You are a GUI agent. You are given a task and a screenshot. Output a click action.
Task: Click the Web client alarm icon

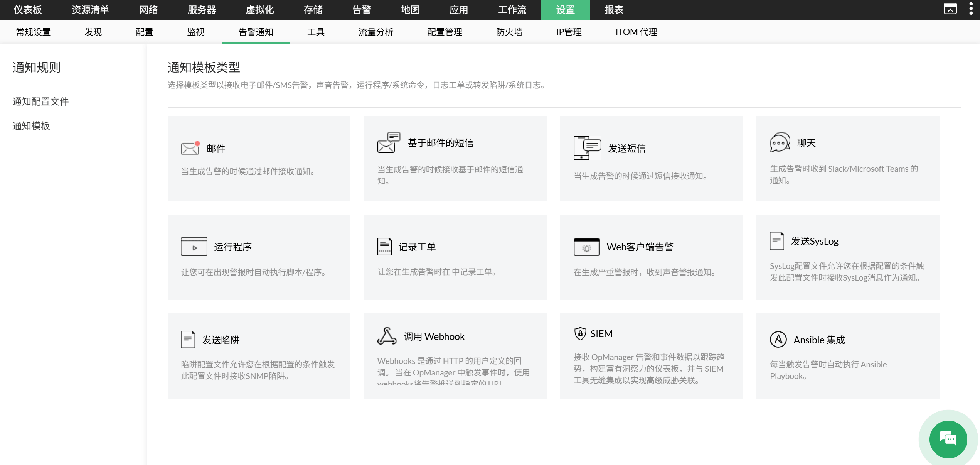coord(586,247)
